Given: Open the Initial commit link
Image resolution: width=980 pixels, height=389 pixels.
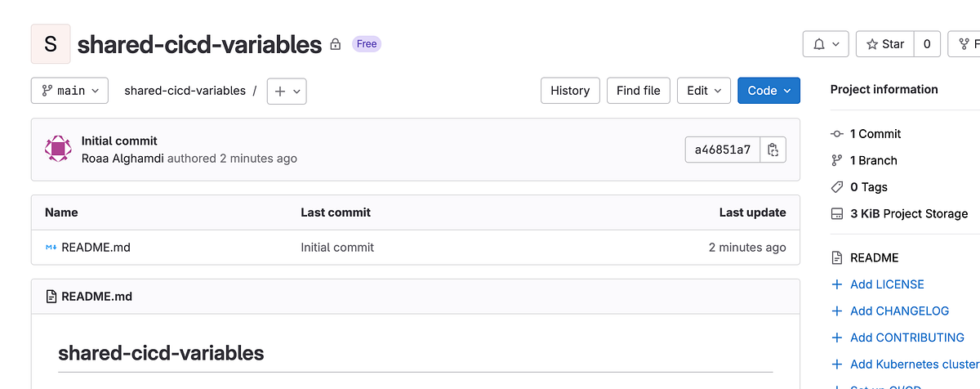Looking at the screenshot, I should pyautogui.click(x=119, y=141).
